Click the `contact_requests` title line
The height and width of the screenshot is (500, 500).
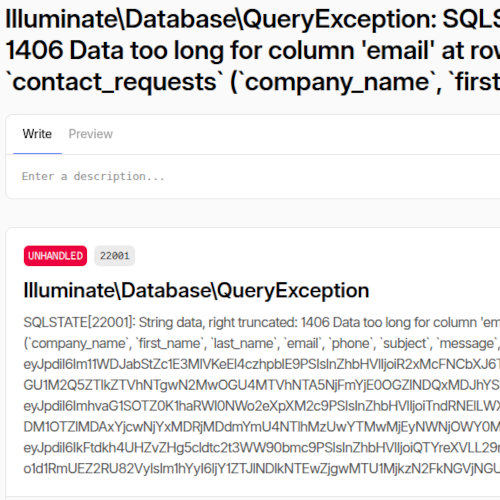click(253, 82)
